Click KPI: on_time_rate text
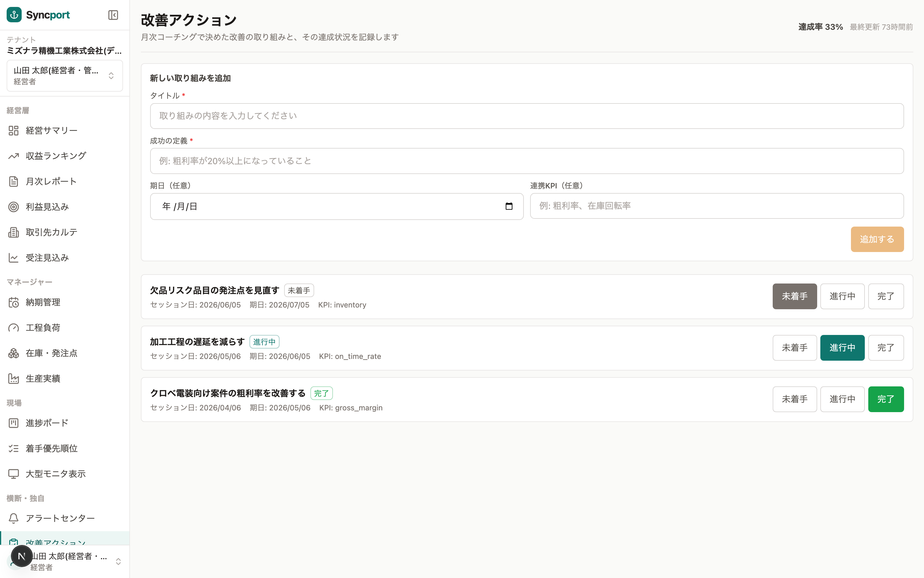The height and width of the screenshot is (578, 924). [350, 356]
